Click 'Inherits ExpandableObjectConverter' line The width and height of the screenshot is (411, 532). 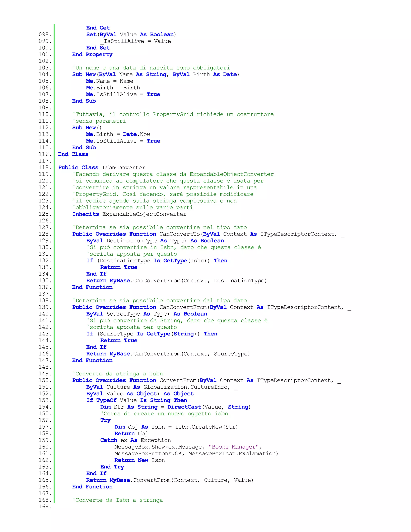click(x=129, y=214)
